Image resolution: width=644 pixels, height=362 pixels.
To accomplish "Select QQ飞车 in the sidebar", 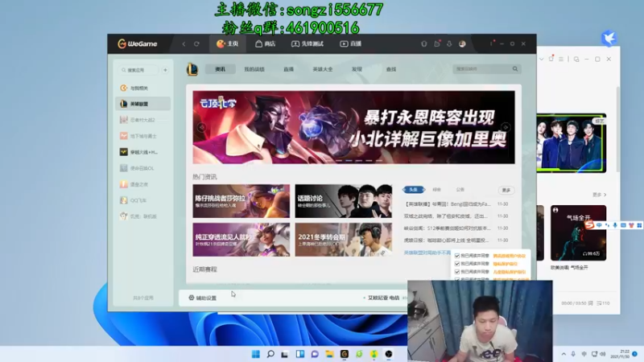I will click(143, 200).
